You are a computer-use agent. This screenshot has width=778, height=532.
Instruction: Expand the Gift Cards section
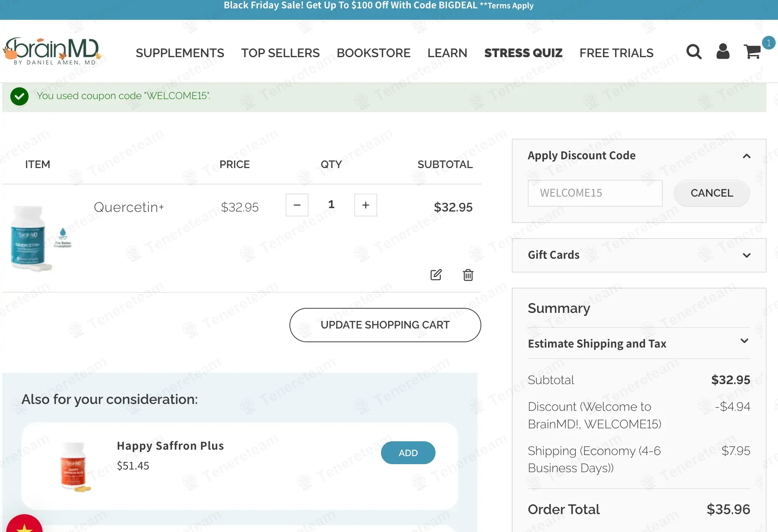point(746,255)
